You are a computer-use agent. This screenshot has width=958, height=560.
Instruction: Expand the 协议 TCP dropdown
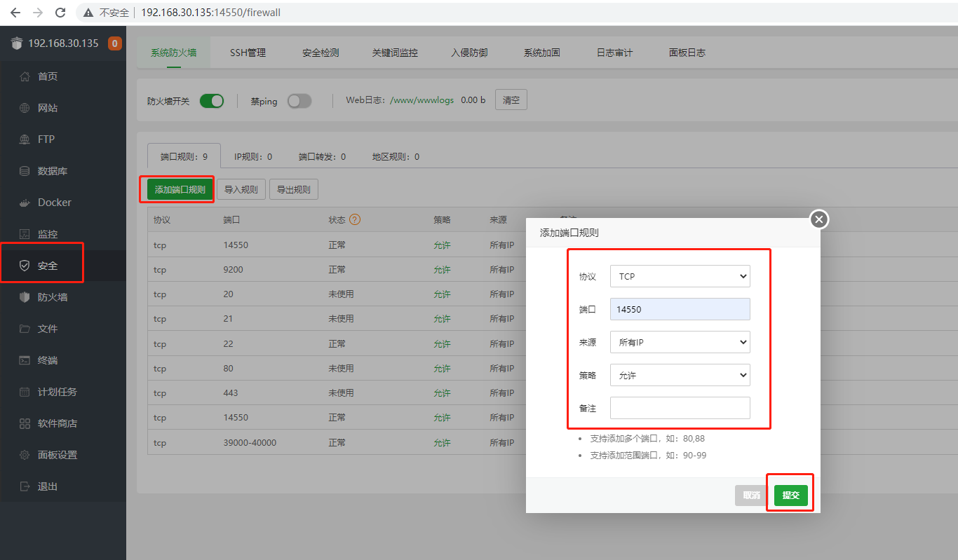(680, 276)
